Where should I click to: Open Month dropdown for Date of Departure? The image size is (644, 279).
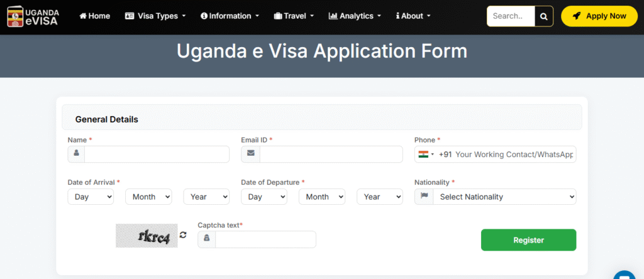(321, 197)
